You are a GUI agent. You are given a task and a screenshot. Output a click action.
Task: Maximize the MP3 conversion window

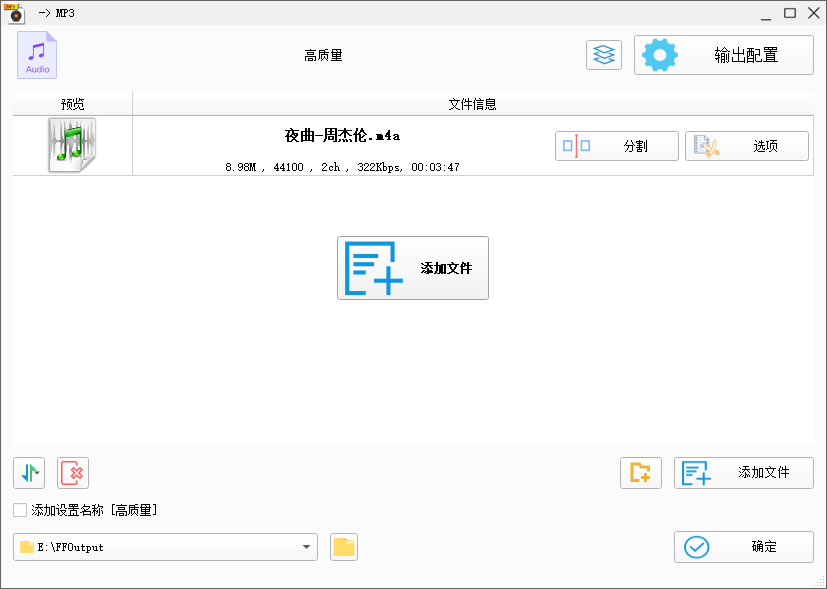click(790, 12)
